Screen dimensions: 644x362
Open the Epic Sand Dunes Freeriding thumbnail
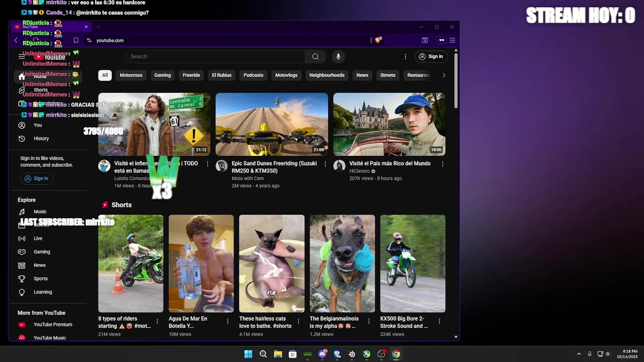pos(272,124)
